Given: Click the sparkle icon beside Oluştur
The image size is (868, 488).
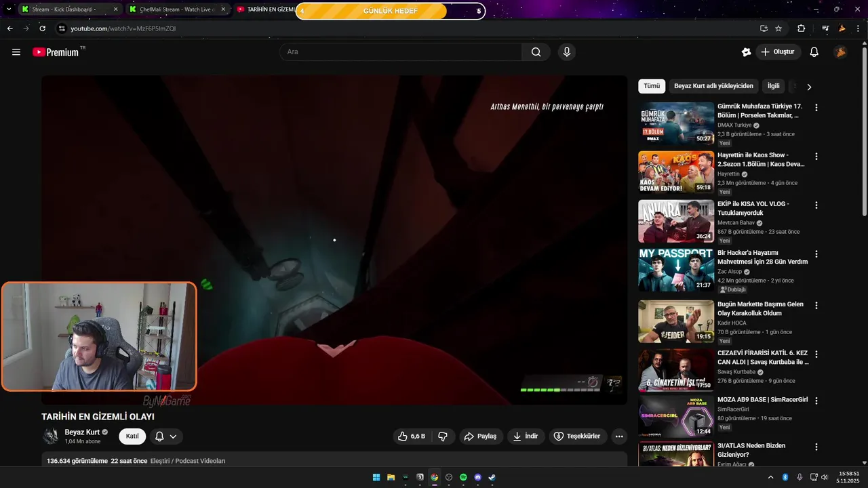Looking at the screenshot, I should [x=746, y=52].
